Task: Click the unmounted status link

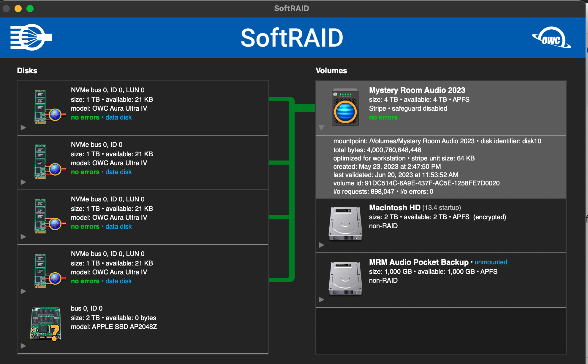Action: (491, 262)
